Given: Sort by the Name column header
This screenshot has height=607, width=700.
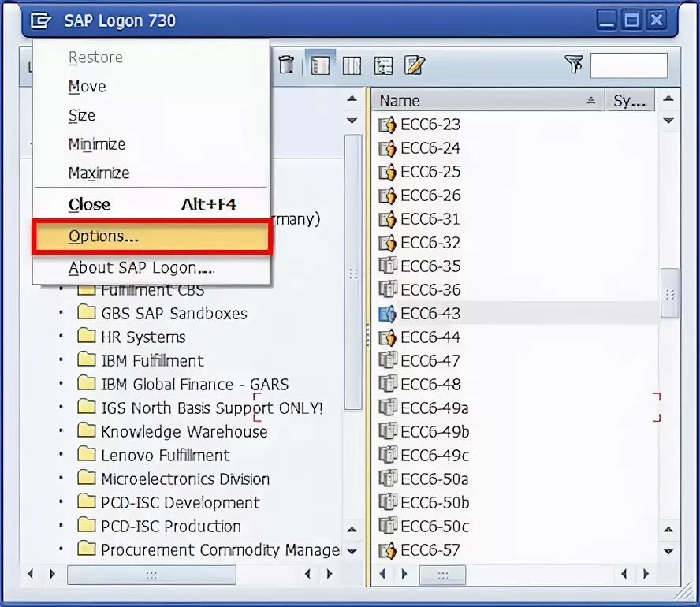Looking at the screenshot, I should coord(487,100).
